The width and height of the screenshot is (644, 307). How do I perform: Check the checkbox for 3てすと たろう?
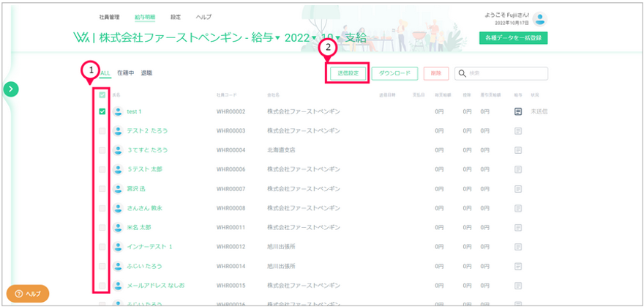point(102,150)
